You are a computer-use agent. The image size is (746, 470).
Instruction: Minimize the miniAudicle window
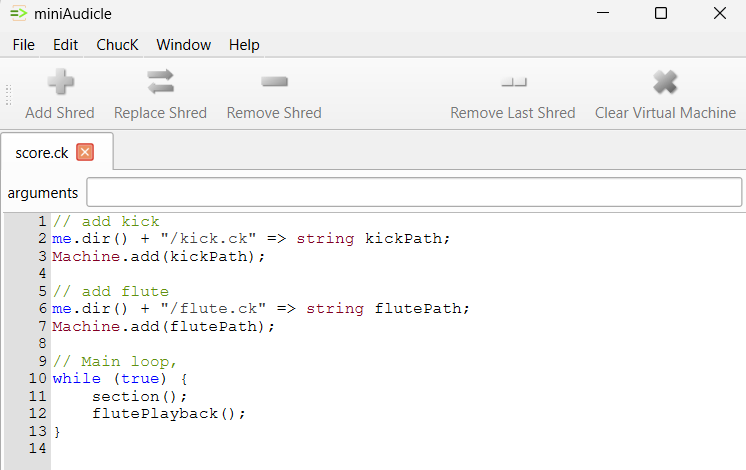(603, 13)
